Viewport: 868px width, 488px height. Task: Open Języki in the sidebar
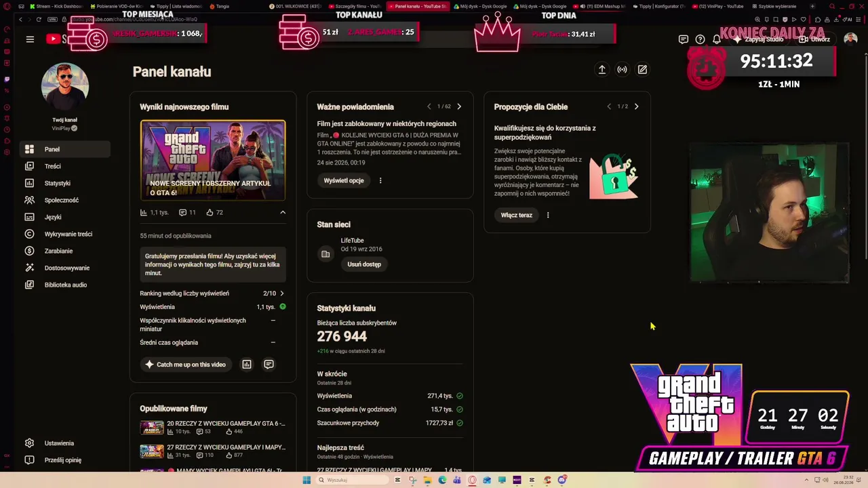click(66, 217)
